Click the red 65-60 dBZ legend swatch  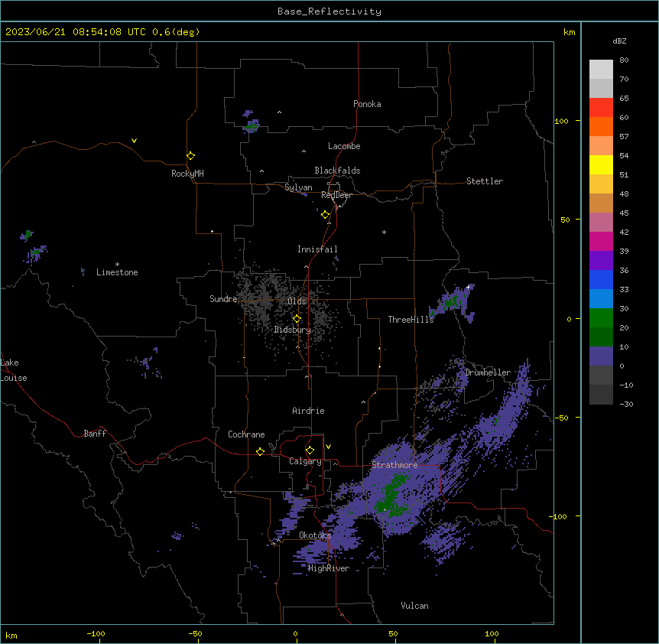pyautogui.click(x=601, y=108)
